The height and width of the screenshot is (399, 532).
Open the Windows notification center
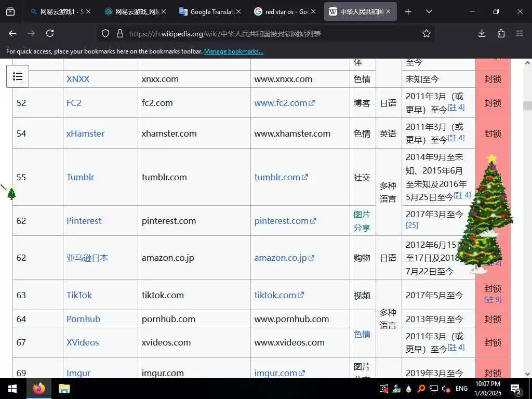coord(516,389)
